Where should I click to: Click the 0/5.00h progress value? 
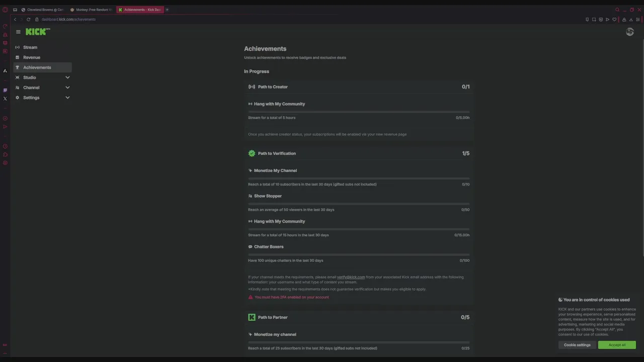point(463,118)
